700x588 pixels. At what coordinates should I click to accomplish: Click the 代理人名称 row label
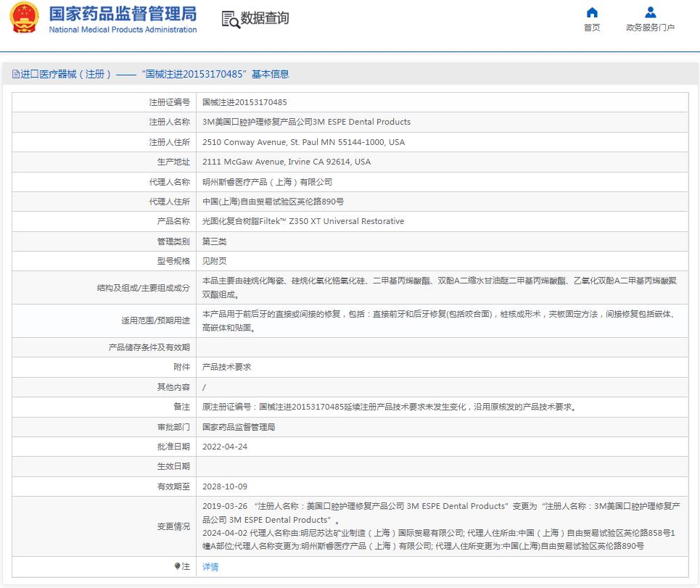coord(170,181)
